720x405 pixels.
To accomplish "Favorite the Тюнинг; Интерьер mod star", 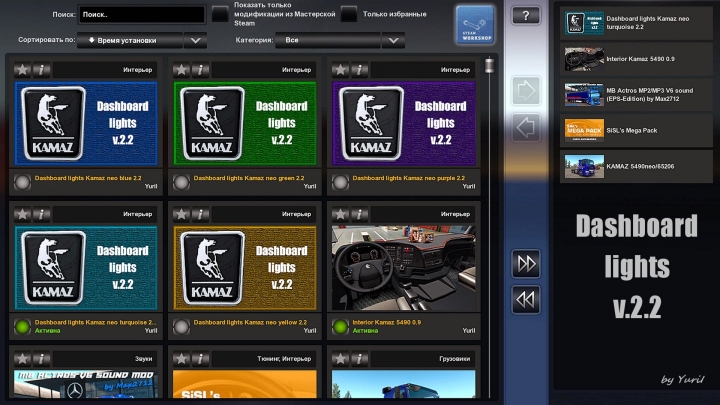I will [x=181, y=359].
